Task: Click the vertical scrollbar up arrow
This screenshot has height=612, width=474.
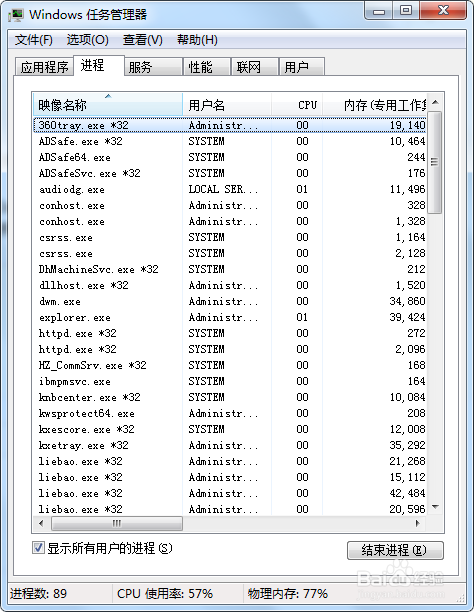Action: pos(436,102)
